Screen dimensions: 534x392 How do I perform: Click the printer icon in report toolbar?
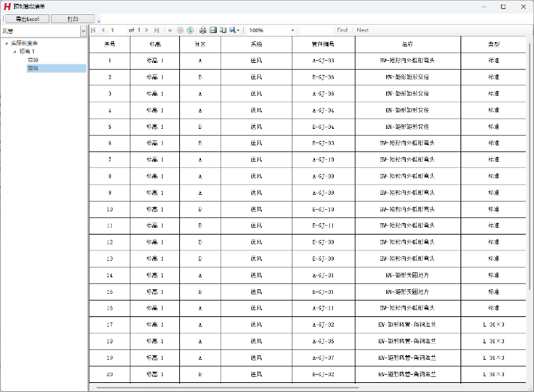pyautogui.click(x=202, y=30)
